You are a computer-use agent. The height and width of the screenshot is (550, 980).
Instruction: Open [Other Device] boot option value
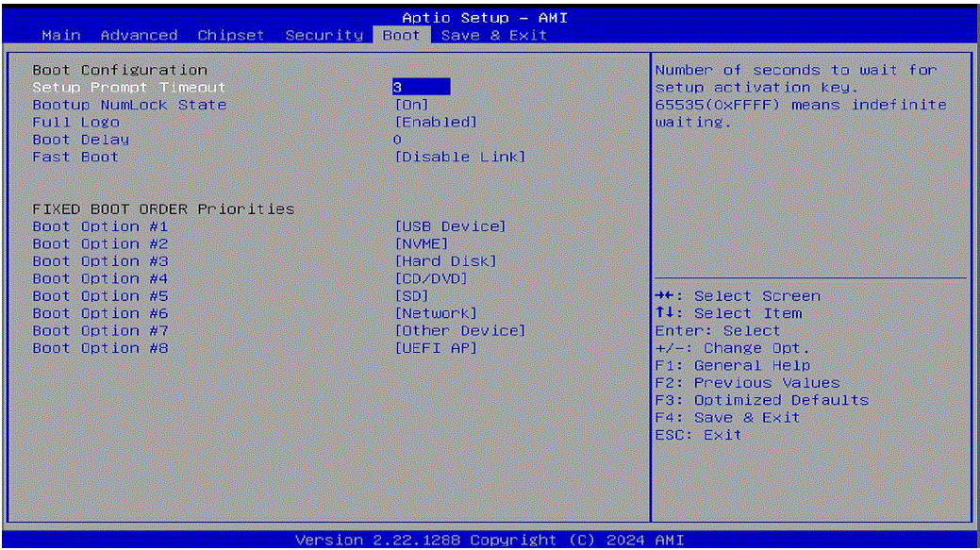point(460,330)
